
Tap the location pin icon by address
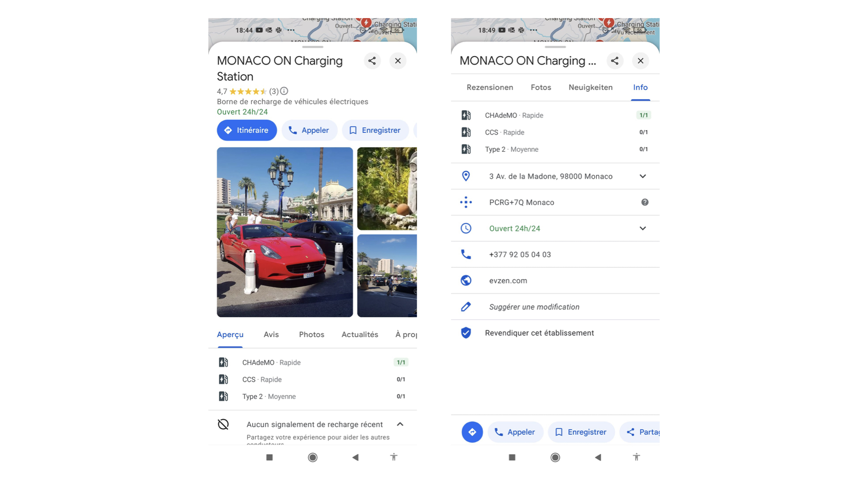click(466, 176)
